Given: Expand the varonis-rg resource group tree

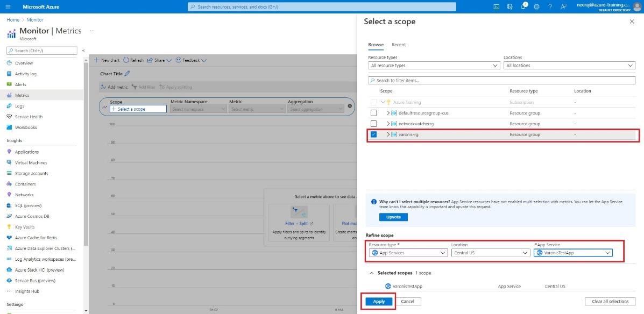Looking at the screenshot, I should pyautogui.click(x=388, y=134).
